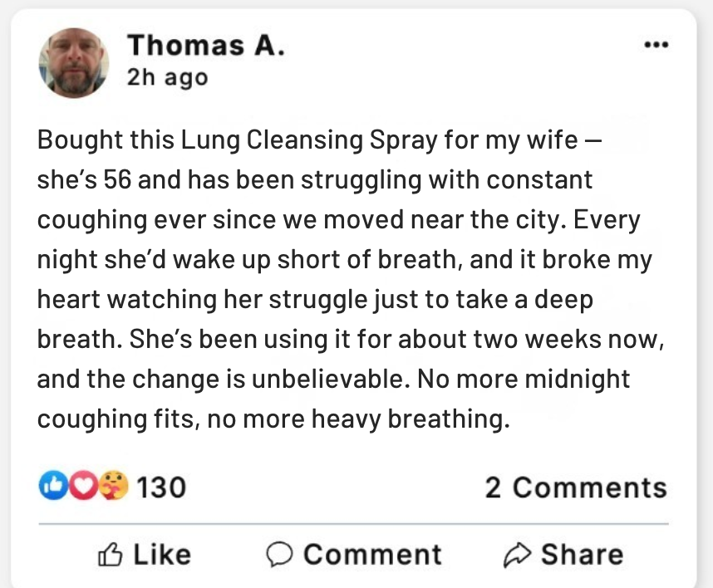Click the last line "coughing fits, no more heavy breathing"
This screenshot has height=588, width=713.
(272, 419)
